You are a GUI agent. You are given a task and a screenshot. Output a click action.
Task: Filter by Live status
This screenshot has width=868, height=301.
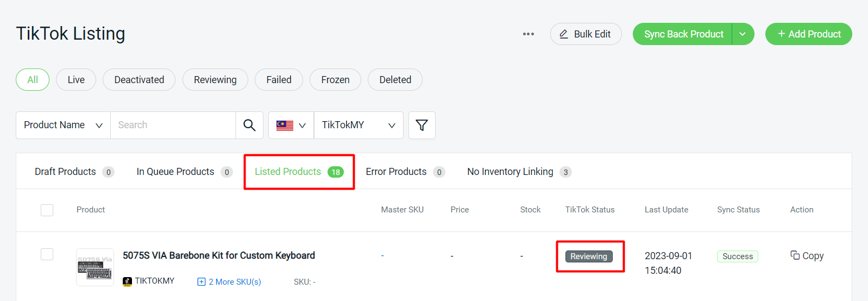click(x=76, y=80)
